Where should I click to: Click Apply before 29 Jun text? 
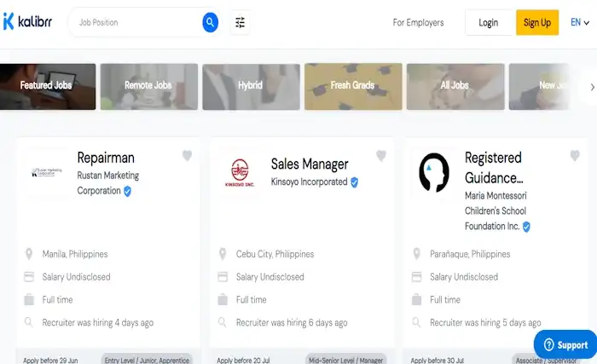click(50, 361)
